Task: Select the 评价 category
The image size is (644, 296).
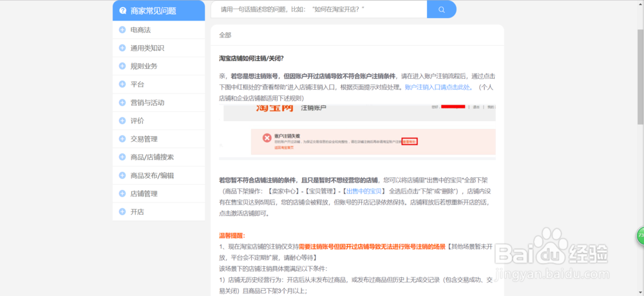Action: pos(158,121)
